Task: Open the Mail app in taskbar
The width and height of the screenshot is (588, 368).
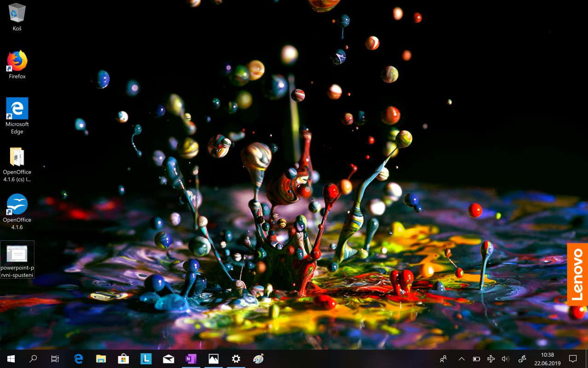Action: (x=168, y=359)
